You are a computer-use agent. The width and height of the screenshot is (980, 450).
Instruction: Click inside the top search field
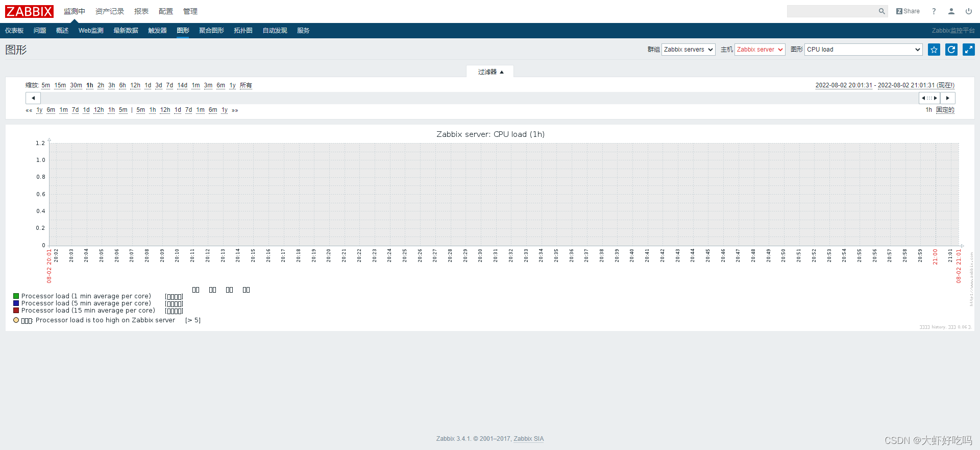click(832, 11)
